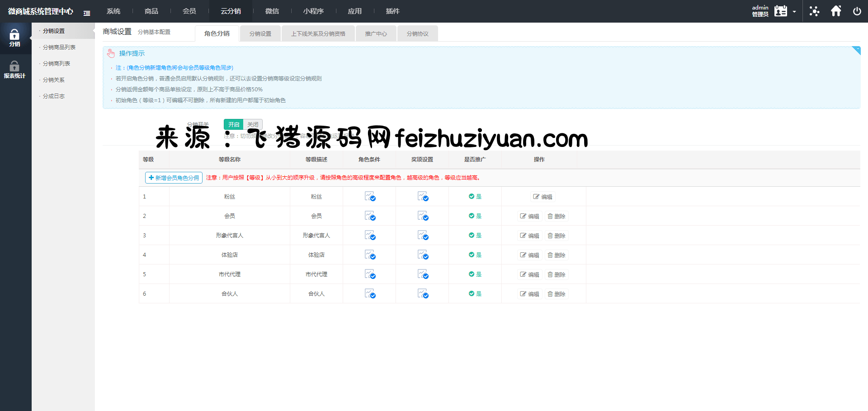868x411 pixels.
Task: Select 分销商品列表 in the sidebar
Action: [59, 47]
